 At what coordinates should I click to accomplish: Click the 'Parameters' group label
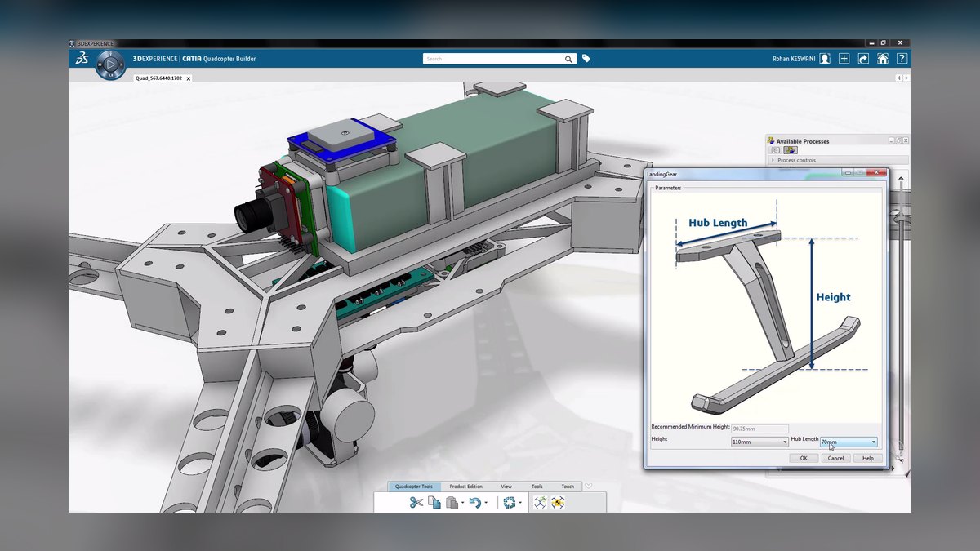pyautogui.click(x=668, y=188)
